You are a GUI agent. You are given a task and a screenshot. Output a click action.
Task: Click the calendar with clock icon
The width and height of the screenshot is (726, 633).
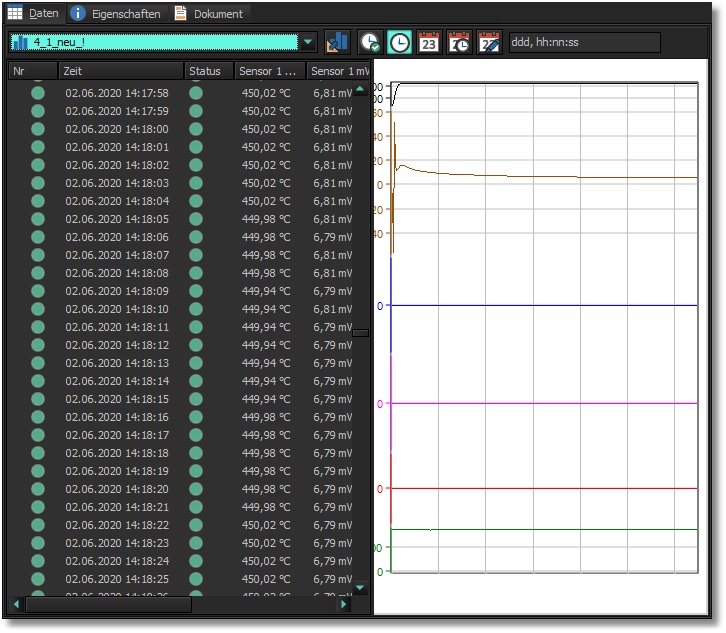(459, 43)
